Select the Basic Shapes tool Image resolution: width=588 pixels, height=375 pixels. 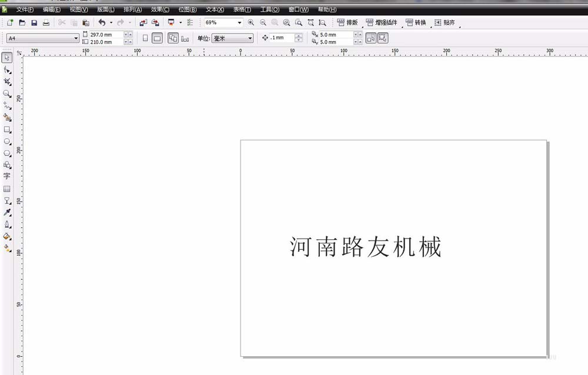tap(7, 165)
